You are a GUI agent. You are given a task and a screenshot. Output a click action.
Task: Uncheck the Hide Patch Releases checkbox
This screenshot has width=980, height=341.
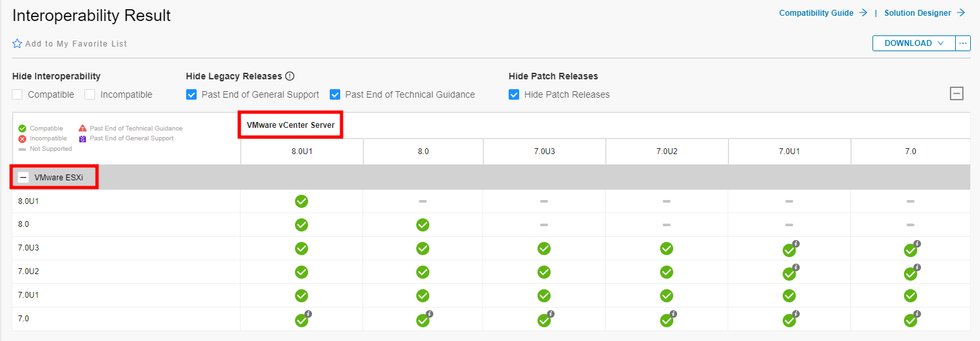coord(514,94)
